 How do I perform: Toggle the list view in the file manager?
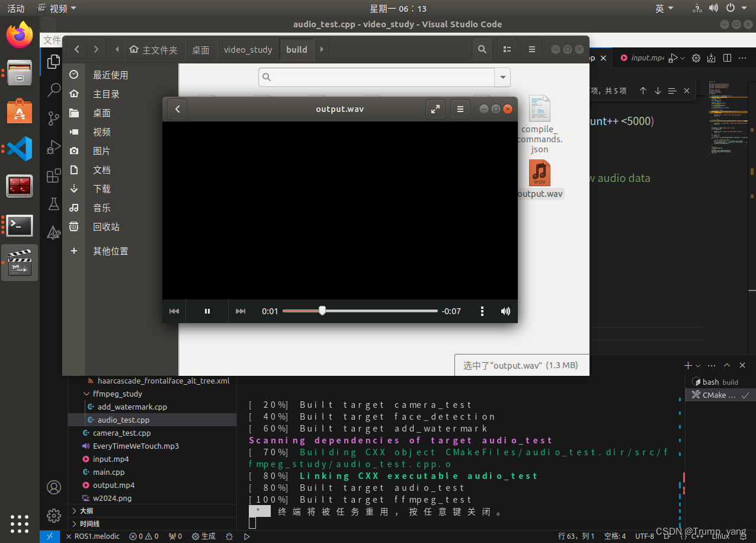[x=507, y=49]
